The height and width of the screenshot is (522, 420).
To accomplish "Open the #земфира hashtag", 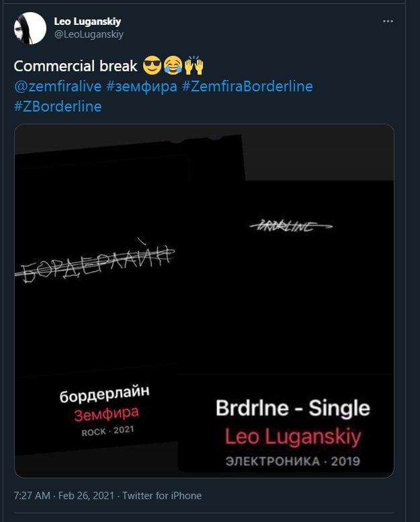I will (142, 86).
